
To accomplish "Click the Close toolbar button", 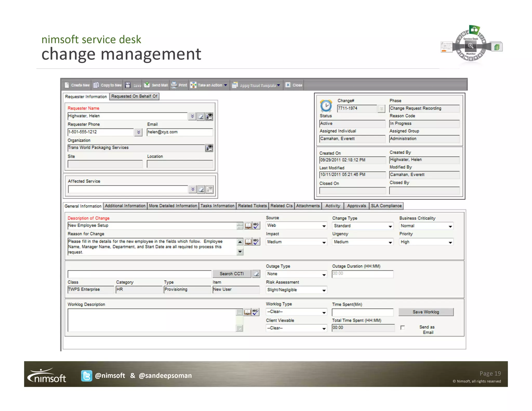I will coord(294,85).
